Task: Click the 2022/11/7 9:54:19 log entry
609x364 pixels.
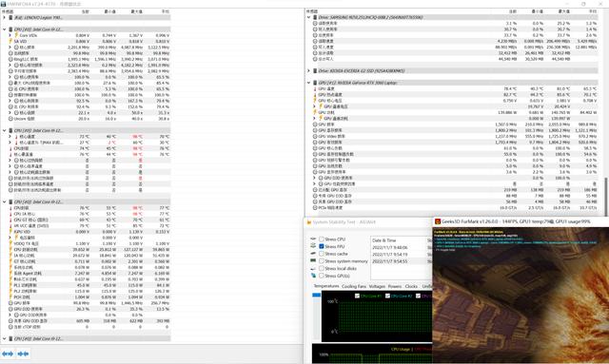Action: point(390,254)
